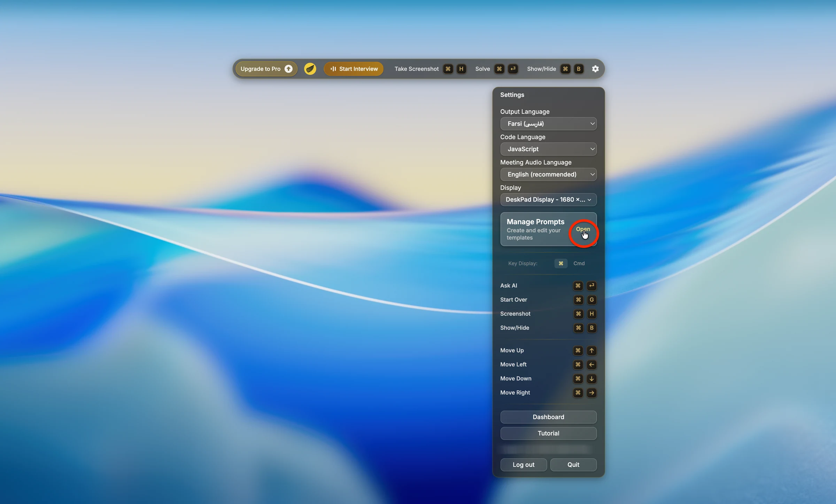
Task: Click the Return key icon next to Solve
Action: tap(513, 69)
